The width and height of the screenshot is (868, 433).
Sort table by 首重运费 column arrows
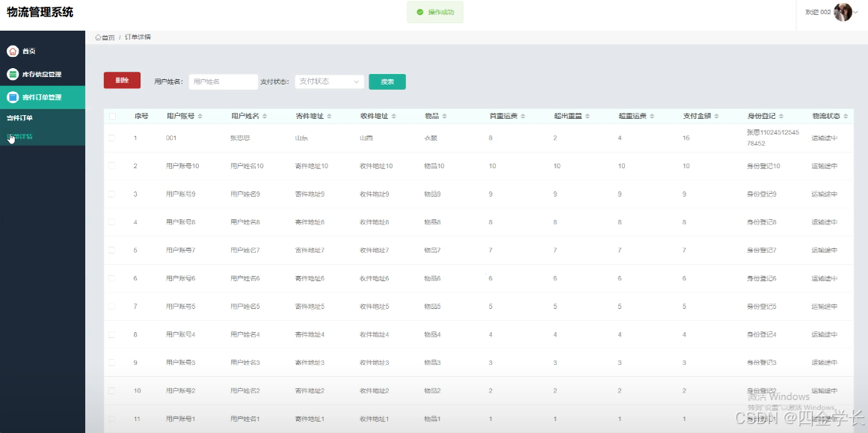pos(523,116)
